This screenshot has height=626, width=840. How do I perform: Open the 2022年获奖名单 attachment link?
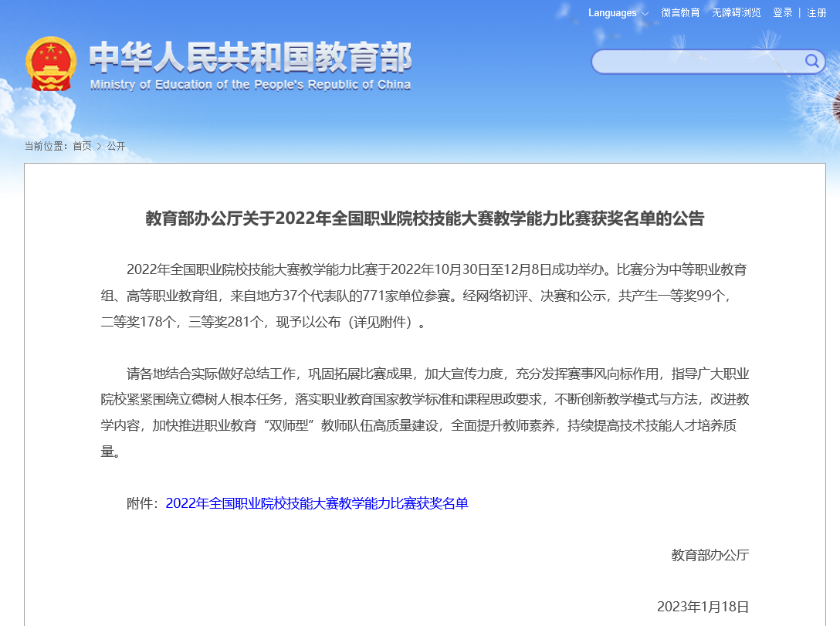click(317, 504)
